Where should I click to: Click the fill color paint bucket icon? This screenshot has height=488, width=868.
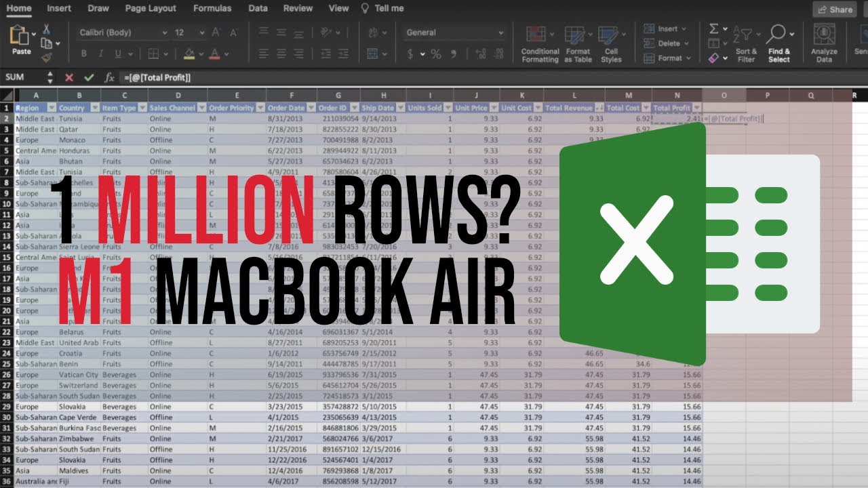[189, 54]
